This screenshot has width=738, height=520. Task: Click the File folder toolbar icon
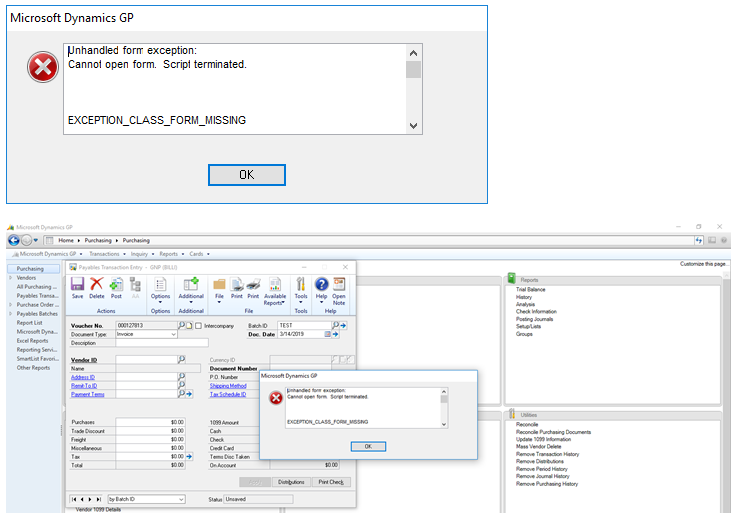pyautogui.click(x=219, y=284)
